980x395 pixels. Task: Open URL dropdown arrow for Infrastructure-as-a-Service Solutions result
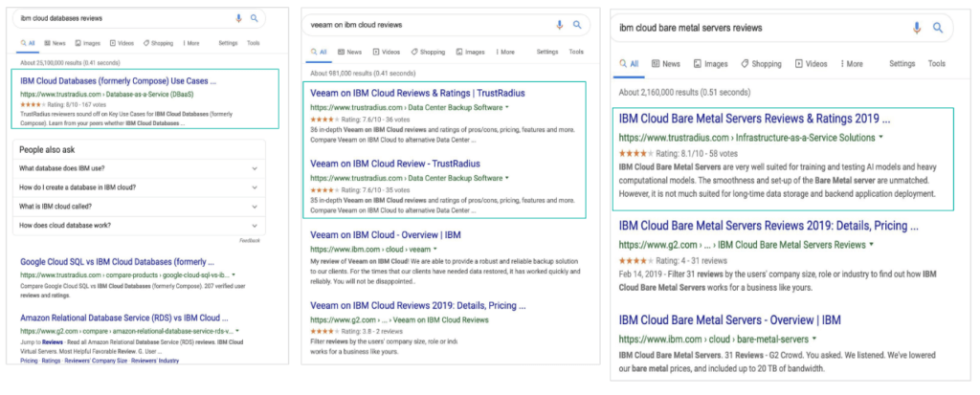(x=880, y=137)
